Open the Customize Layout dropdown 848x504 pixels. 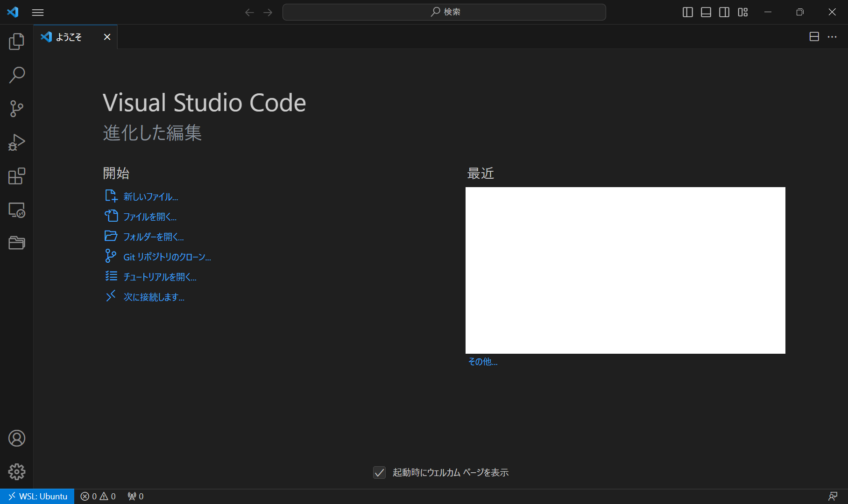(x=742, y=12)
